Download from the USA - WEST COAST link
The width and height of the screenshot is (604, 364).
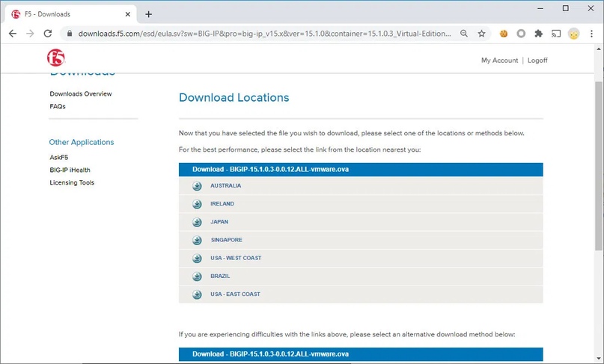click(236, 258)
